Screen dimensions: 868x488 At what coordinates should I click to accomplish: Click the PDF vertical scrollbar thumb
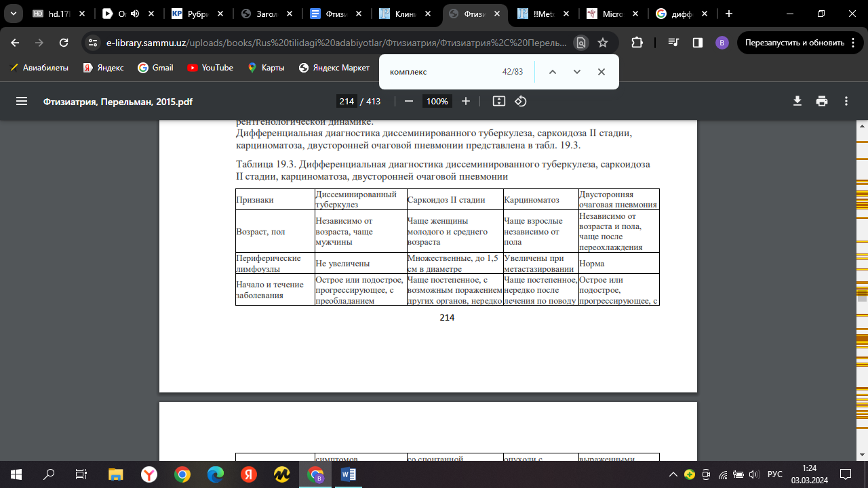click(862, 298)
